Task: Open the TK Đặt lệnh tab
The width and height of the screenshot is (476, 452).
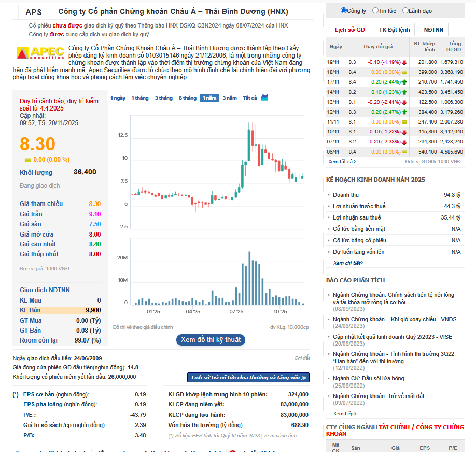Action: [395, 30]
